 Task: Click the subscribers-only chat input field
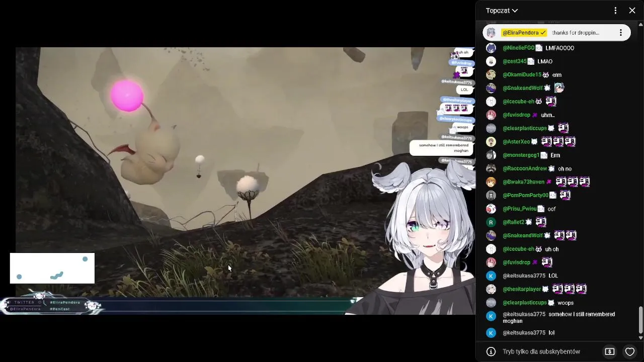tap(541, 351)
